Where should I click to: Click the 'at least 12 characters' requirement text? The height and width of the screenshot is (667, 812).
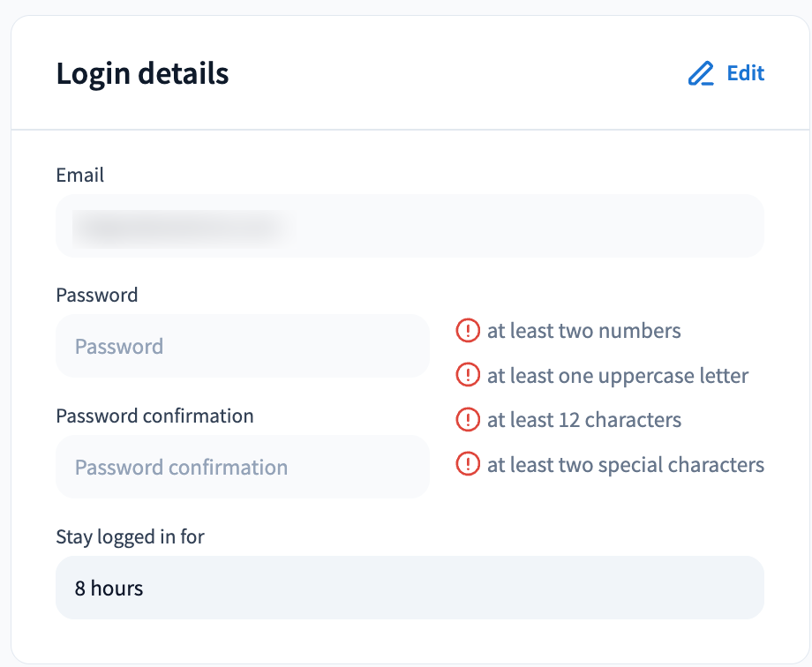(583, 420)
